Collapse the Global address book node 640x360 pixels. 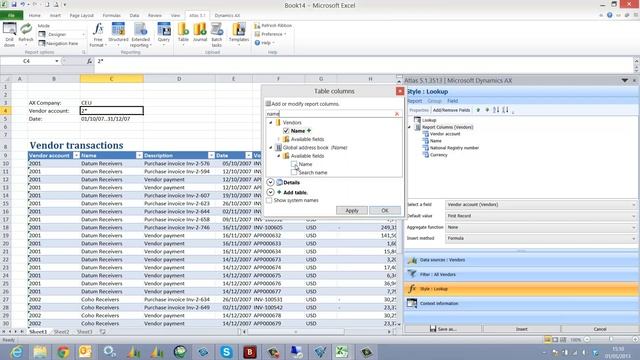click(x=271, y=147)
